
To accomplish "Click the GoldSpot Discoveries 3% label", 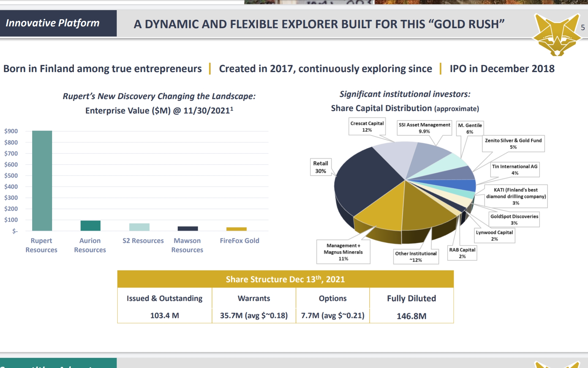I will coord(514,220).
